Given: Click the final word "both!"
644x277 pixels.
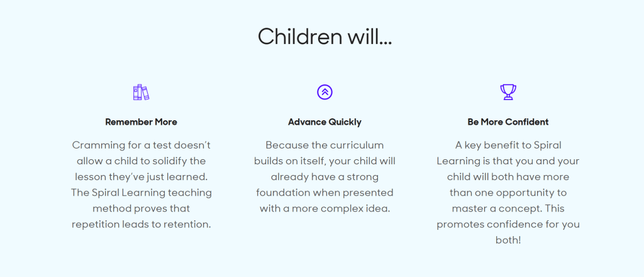Looking at the screenshot, I should pyautogui.click(x=508, y=240).
